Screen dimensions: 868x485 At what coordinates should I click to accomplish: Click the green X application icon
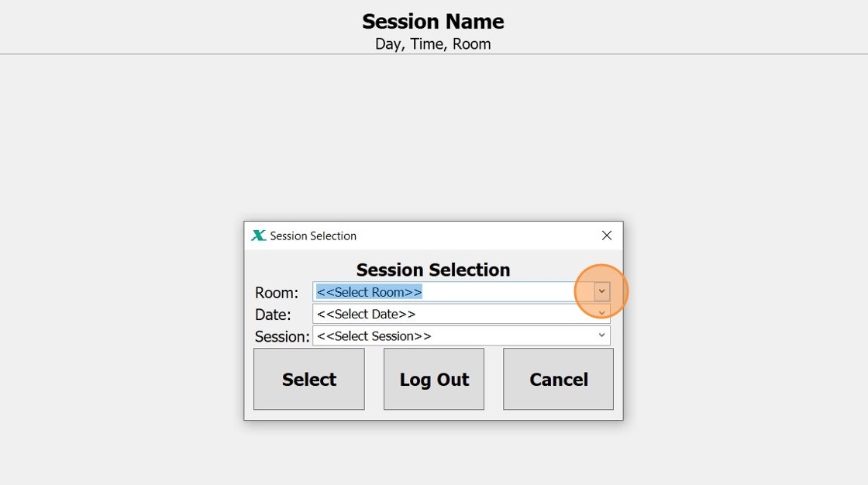tap(259, 236)
